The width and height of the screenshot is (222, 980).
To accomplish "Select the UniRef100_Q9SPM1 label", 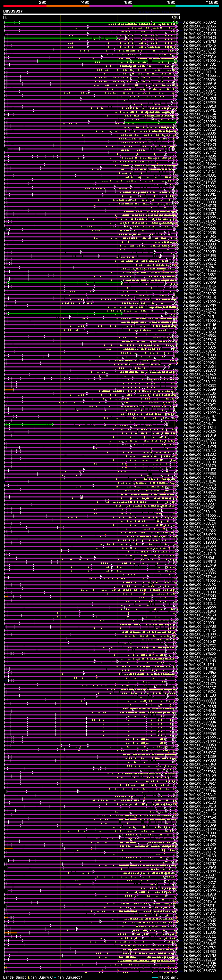I will pyautogui.click(x=199, y=110).
